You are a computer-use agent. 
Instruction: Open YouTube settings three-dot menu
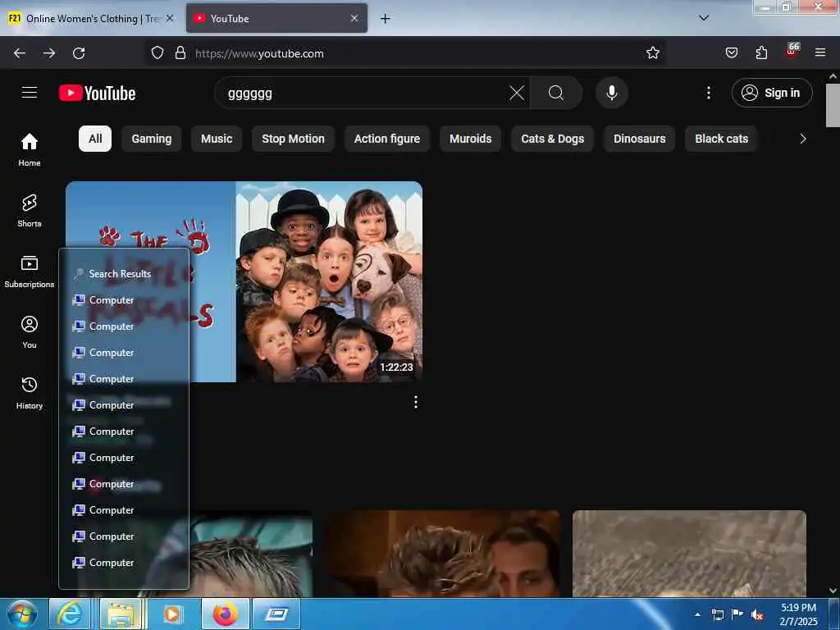709,93
